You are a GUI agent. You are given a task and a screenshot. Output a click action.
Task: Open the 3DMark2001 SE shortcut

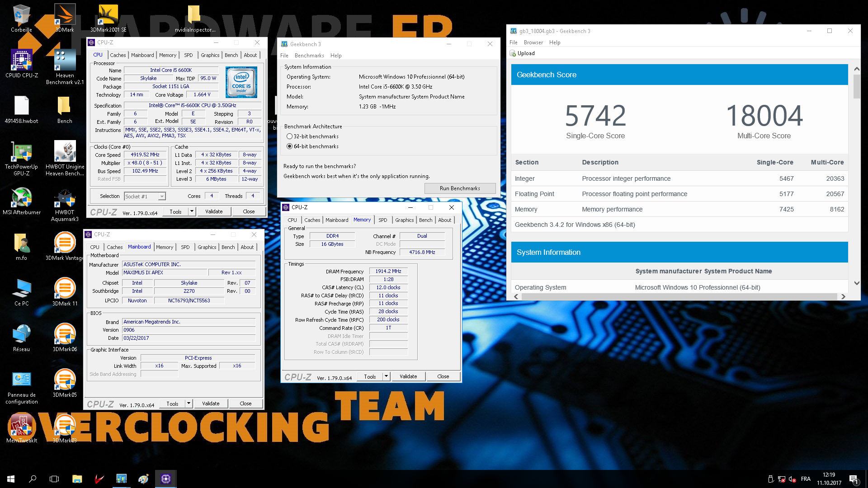108,18
